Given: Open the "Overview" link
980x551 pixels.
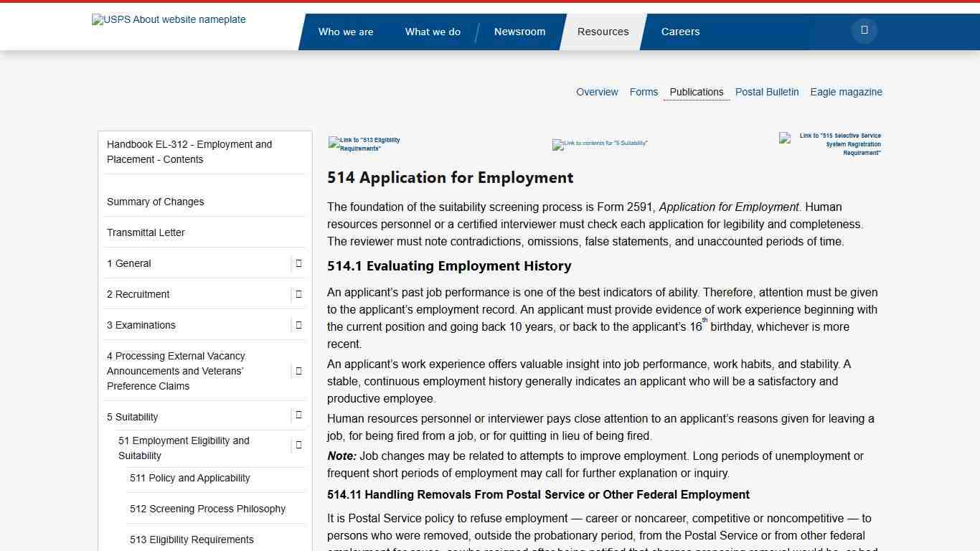Looking at the screenshot, I should pyautogui.click(x=597, y=92).
